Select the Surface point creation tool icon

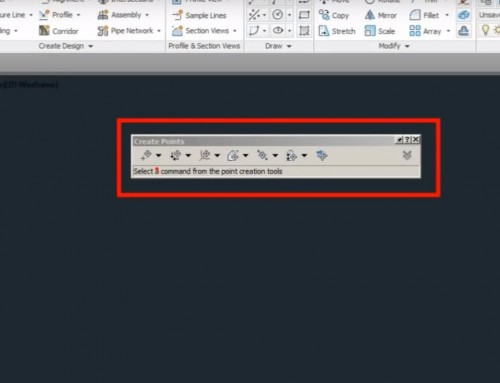(233, 155)
